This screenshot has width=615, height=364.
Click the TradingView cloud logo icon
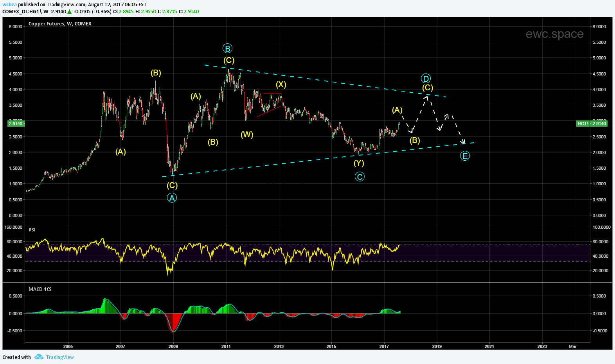pos(39,357)
